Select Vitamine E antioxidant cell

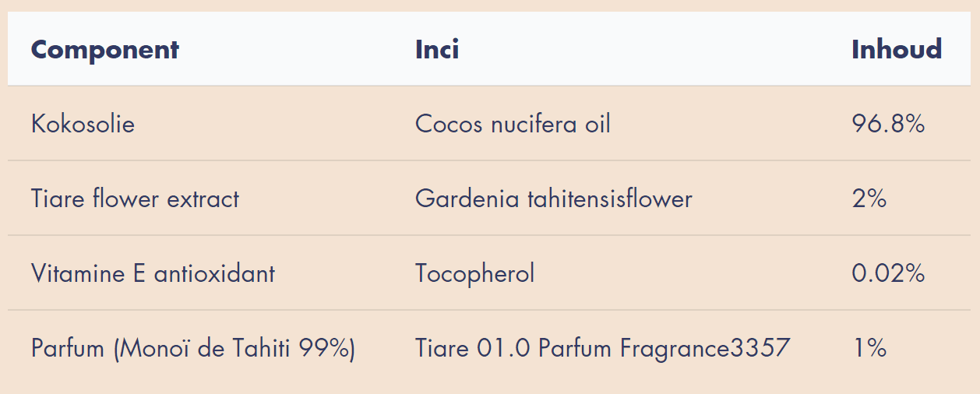tap(153, 273)
